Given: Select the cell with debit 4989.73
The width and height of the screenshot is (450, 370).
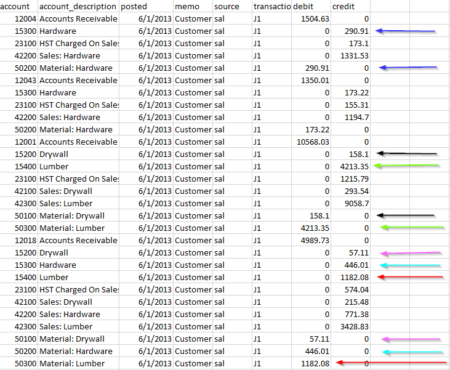Looking at the screenshot, I should (311, 240).
